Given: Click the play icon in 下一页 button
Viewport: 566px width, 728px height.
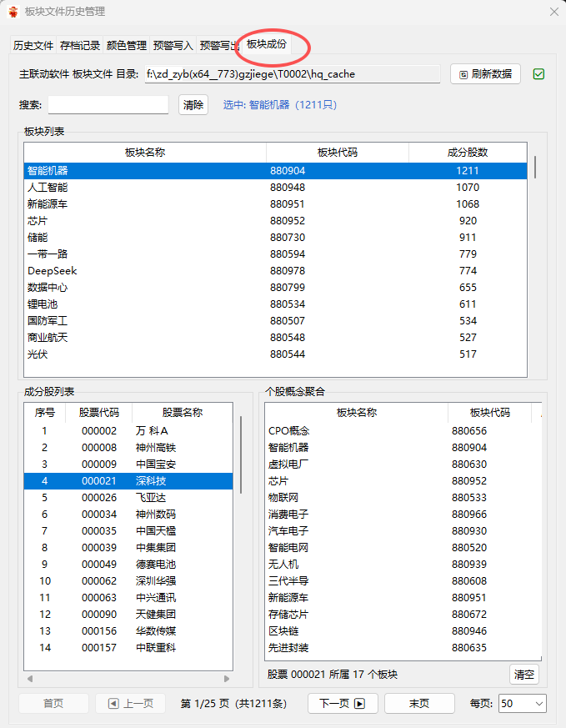Looking at the screenshot, I should pyautogui.click(x=359, y=704).
